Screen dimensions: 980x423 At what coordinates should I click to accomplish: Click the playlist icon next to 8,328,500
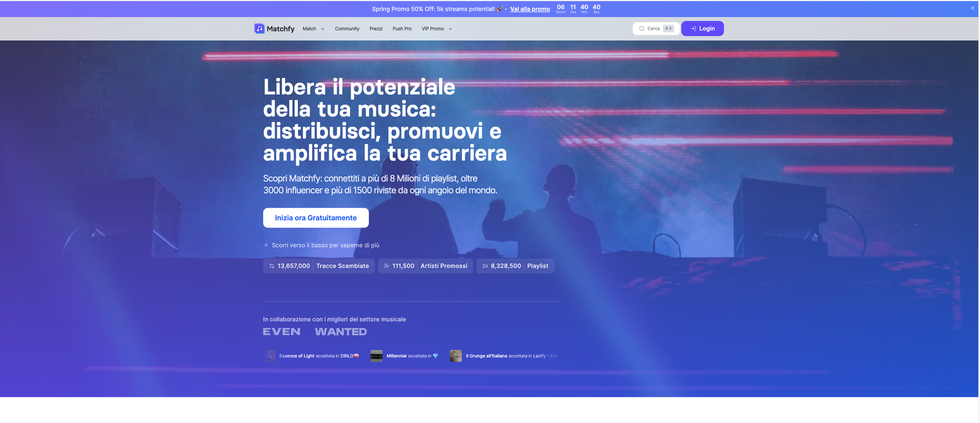pos(485,266)
